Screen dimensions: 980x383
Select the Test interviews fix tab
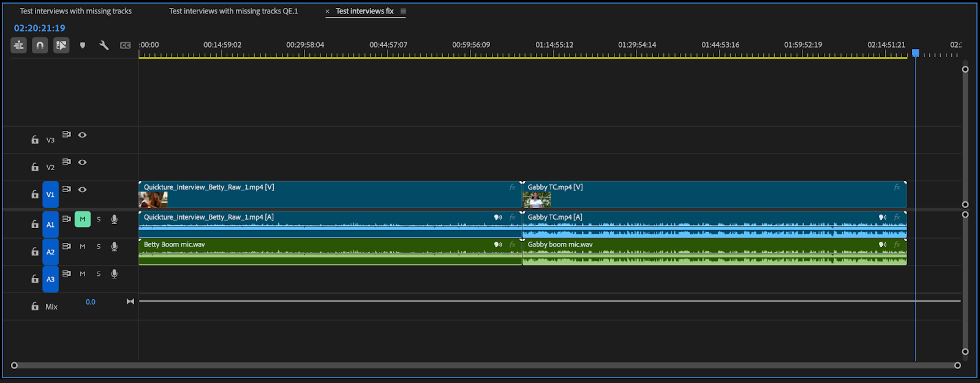364,11
